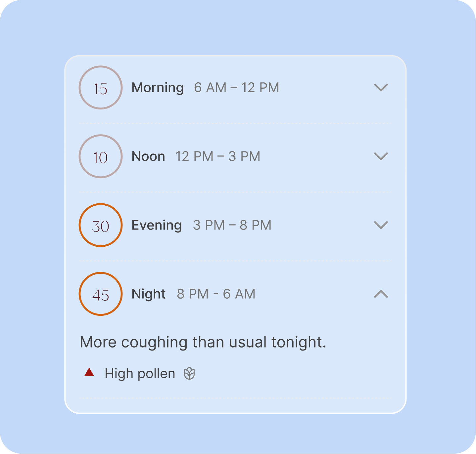Expand the Noon section chevron

(x=381, y=156)
